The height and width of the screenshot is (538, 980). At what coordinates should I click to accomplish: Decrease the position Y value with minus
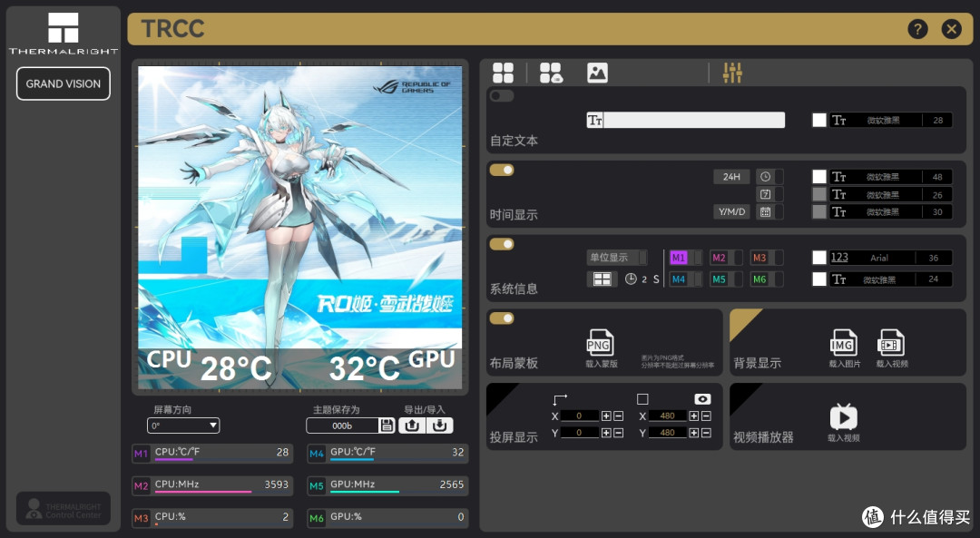[x=618, y=433]
